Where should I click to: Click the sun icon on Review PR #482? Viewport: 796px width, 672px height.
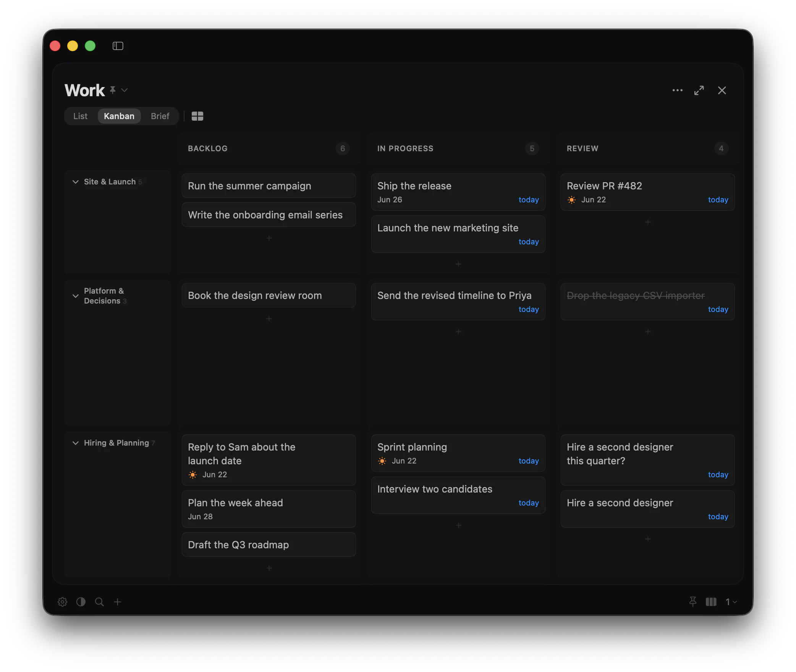click(571, 200)
